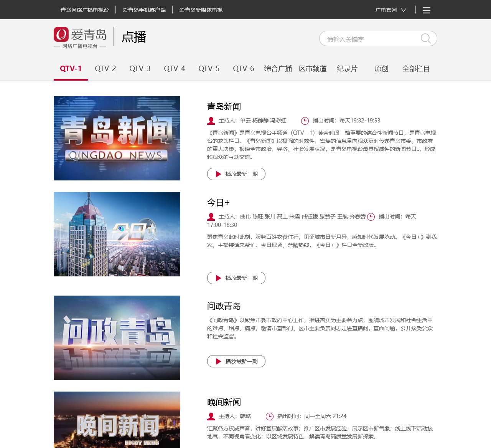Click the host icon for 晚间新闻
Screen dimensions: 491x448
[x=211, y=417]
